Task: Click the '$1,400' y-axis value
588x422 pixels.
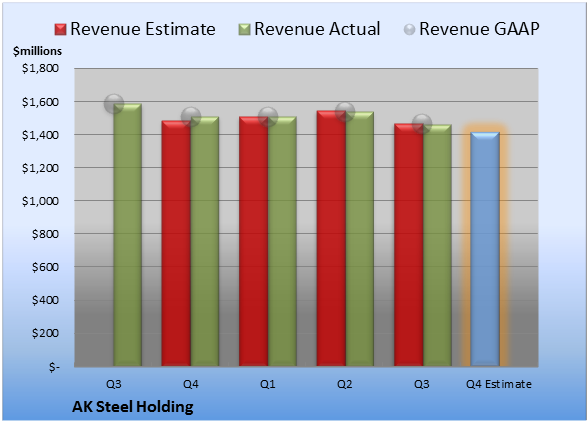Action: [40, 135]
